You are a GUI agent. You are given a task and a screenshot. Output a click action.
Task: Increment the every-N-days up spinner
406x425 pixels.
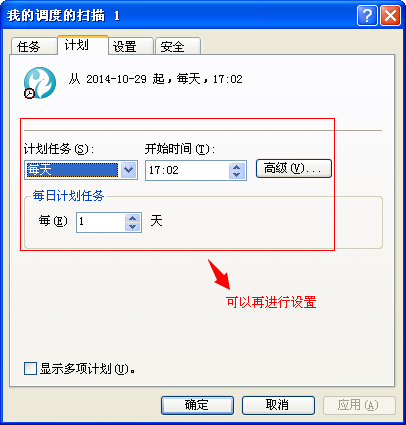pos(133,219)
